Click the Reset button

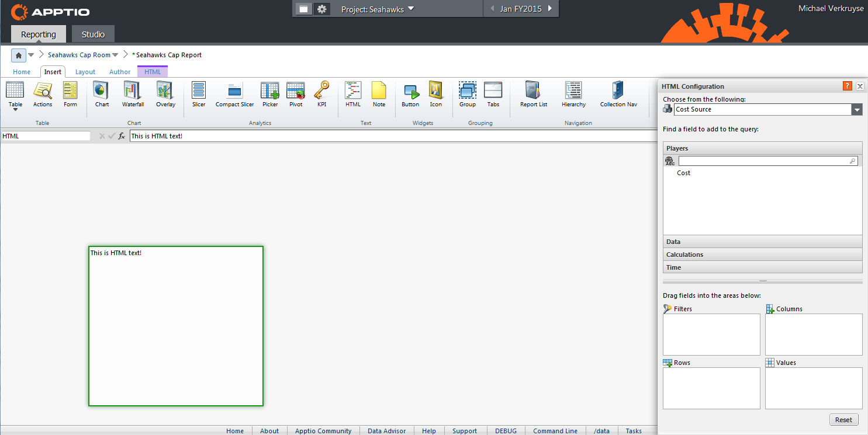tap(844, 419)
